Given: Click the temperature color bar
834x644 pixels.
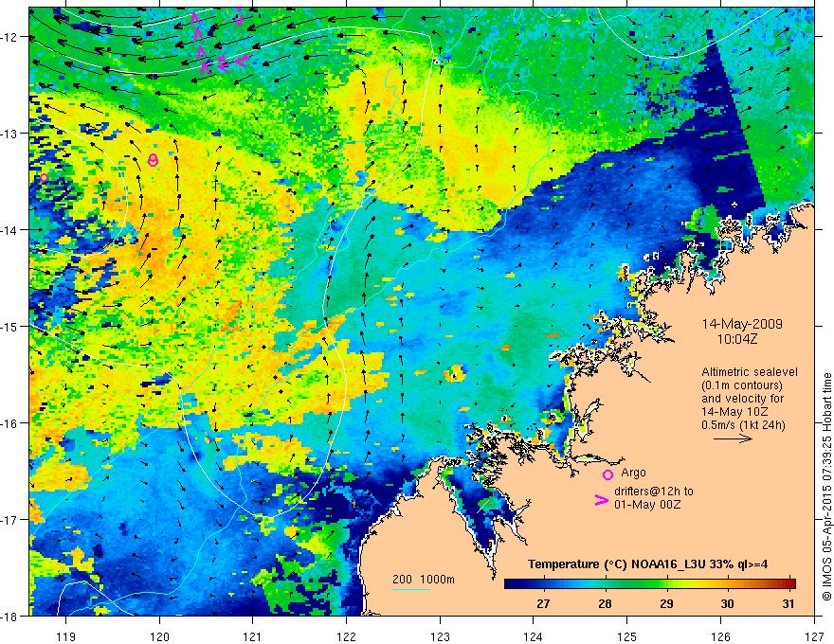Looking at the screenshot, I should (650, 584).
